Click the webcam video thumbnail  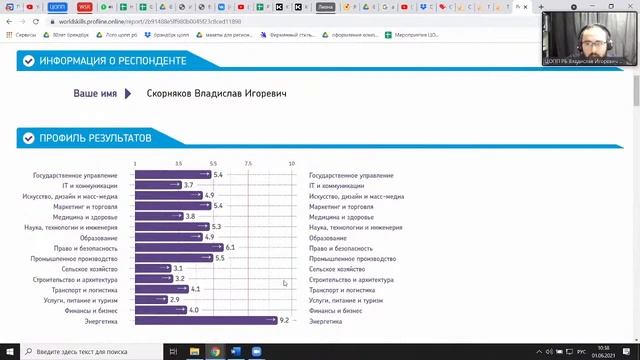click(589, 39)
